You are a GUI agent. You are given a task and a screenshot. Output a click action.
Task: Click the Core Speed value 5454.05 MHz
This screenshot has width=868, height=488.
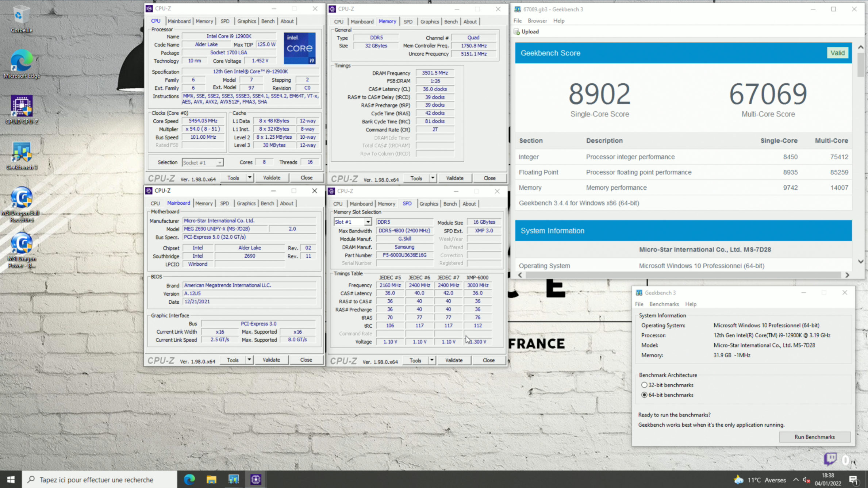click(x=203, y=121)
